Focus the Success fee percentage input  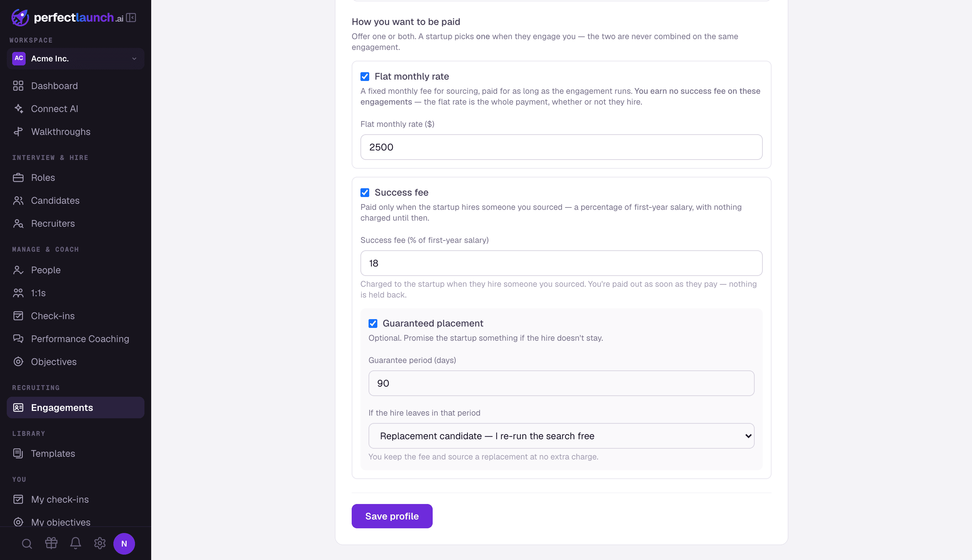click(561, 263)
